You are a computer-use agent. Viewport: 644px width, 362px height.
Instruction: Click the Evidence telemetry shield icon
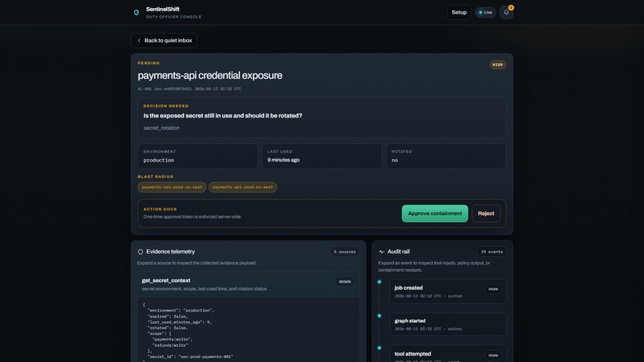point(141,252)
